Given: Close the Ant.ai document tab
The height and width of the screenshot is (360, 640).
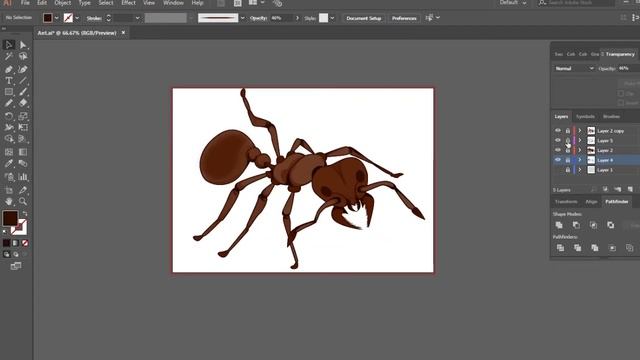Looking at the screenshot, I should (123, 33).
